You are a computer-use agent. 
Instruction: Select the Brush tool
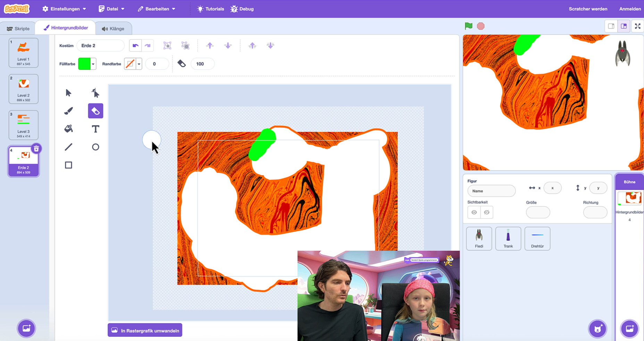(x=68, y=111)
